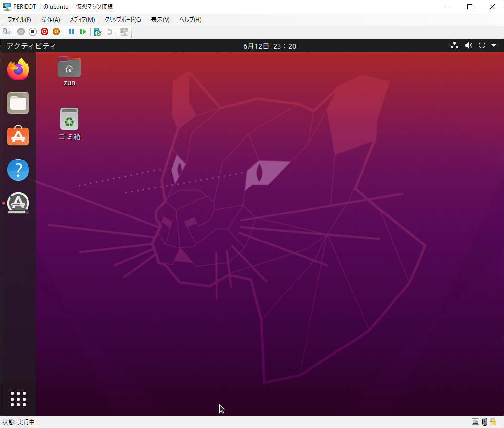Click the greyed-out Start VM button
The width and height of the screenshot is (504, 428).
tap(21, 32)
